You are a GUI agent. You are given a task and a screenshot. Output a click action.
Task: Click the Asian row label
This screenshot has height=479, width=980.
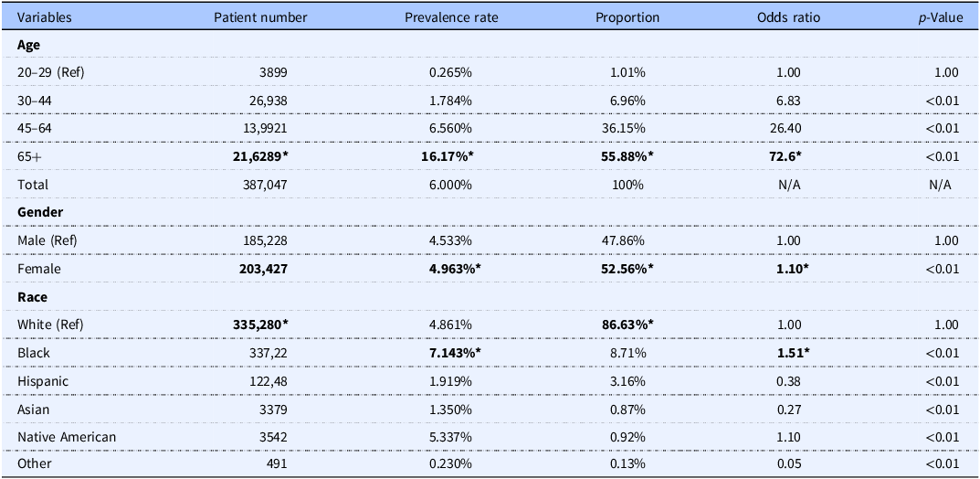pyautogui.click(x=35, y=409)
